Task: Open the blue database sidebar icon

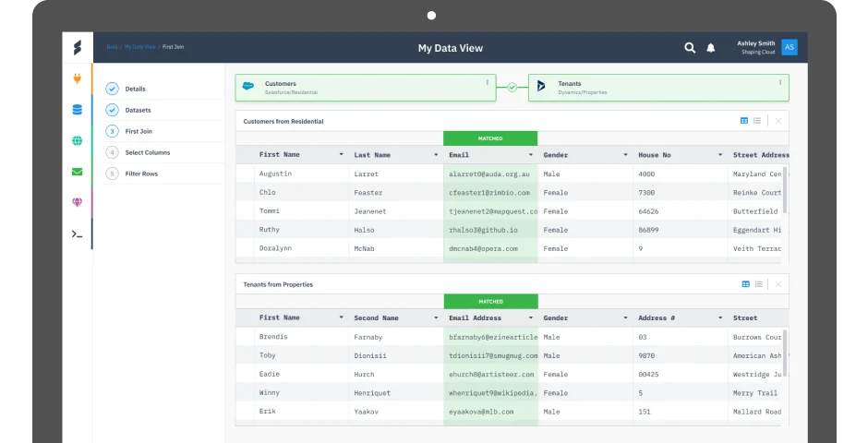Action: (x=77, y=110)
